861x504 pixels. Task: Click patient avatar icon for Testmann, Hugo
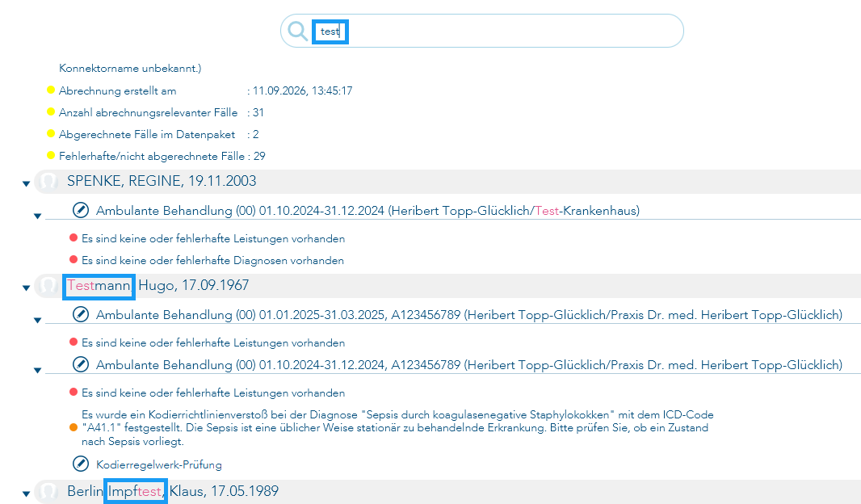[x=48, y=285]
